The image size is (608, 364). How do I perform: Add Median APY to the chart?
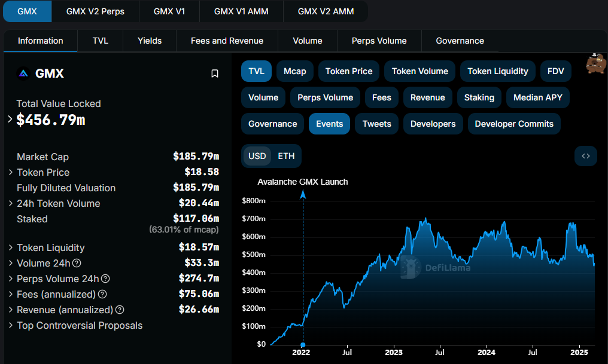click(537, 97)
